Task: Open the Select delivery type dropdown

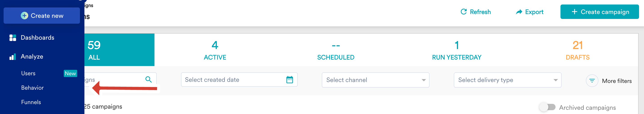Action: coord(507,80)
